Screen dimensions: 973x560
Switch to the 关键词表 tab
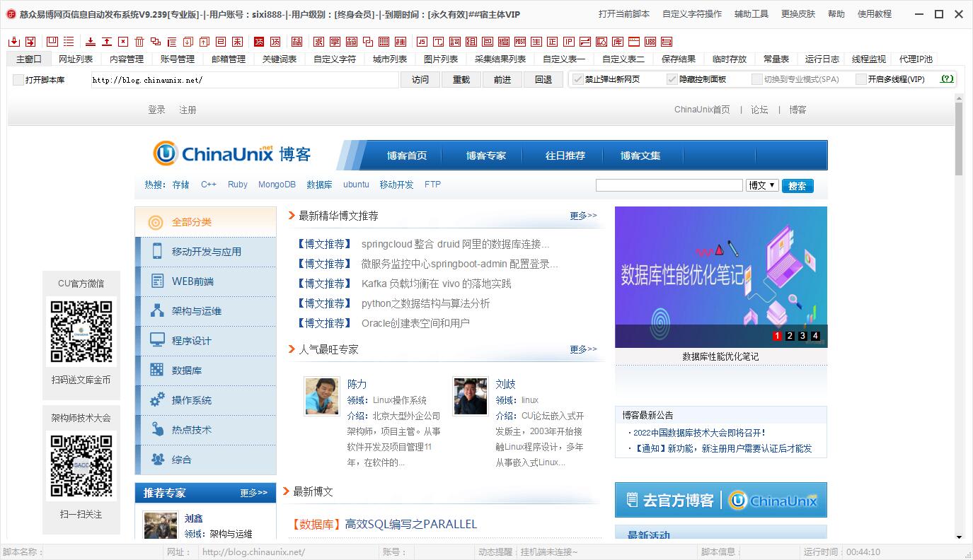click(x=280, y=59)
